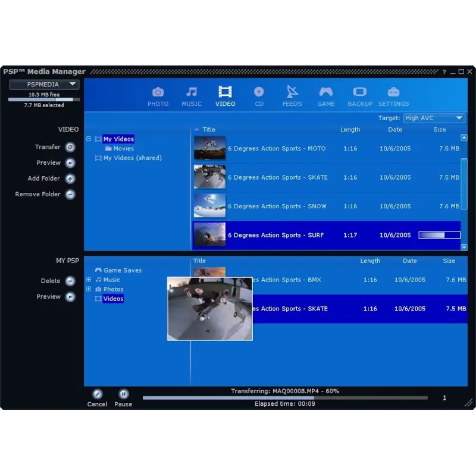Click the Remove Folder minus icon

(x=70, y=195)
